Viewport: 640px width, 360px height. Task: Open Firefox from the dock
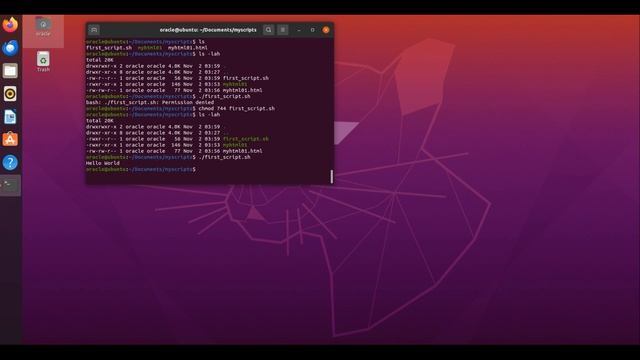coord(10,24)
